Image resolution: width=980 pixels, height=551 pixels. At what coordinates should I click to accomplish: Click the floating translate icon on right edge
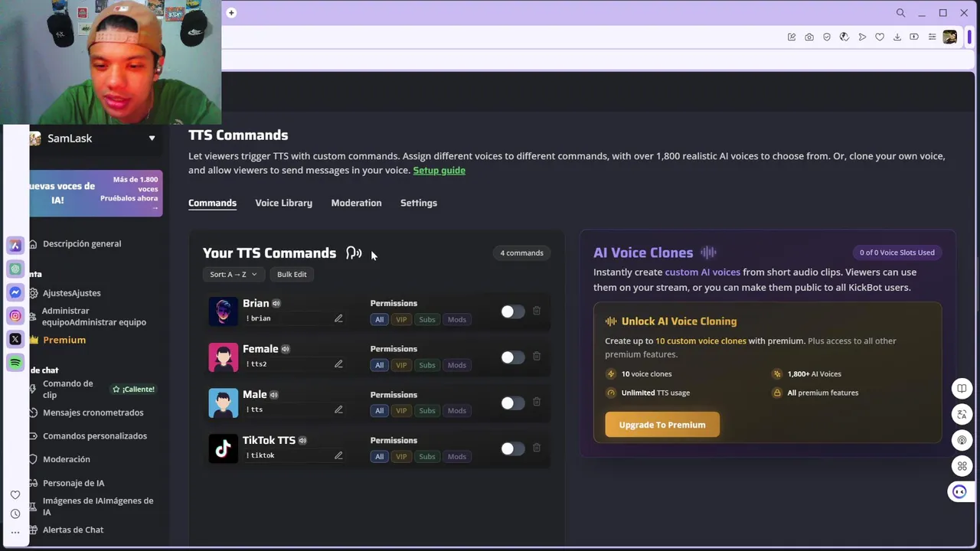[962, 414]
